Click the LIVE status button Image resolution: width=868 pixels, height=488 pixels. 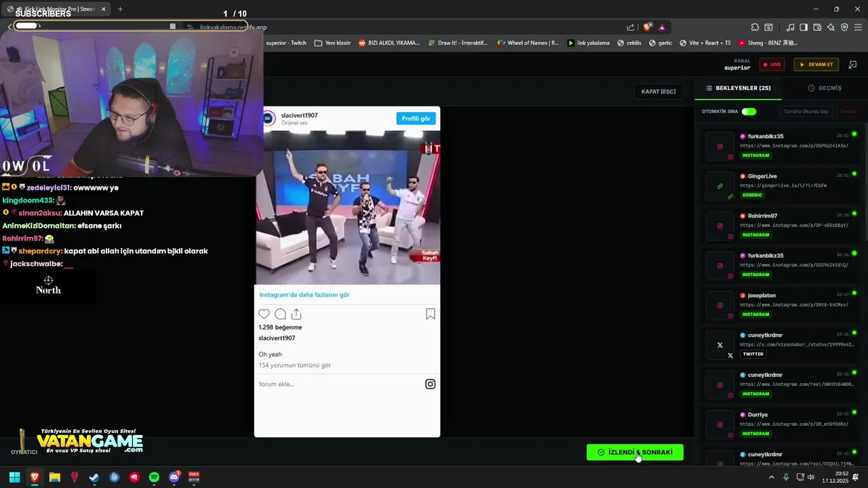(x=772, y=64)
